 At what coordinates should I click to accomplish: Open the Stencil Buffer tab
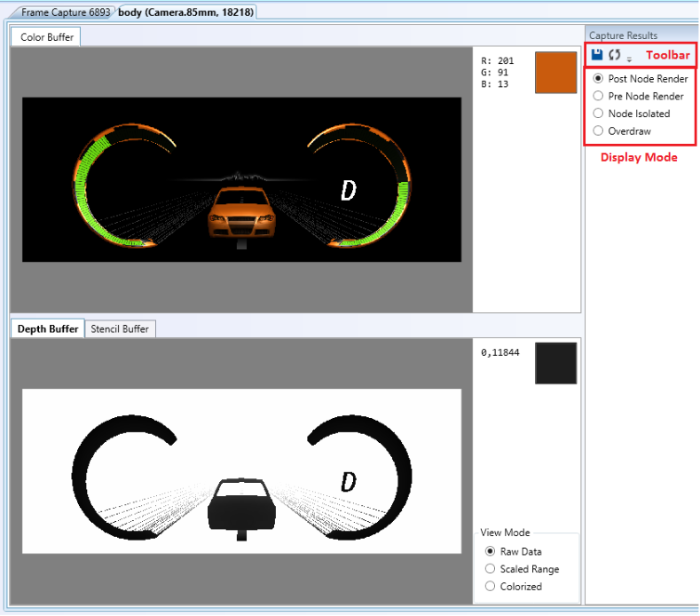pos(120,328)
